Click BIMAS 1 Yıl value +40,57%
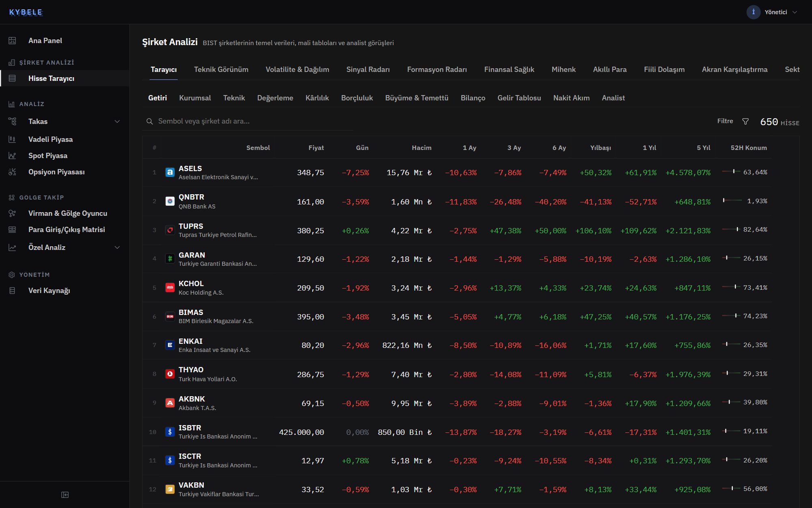Screen dimensions: 812x508 coord(641,317)
